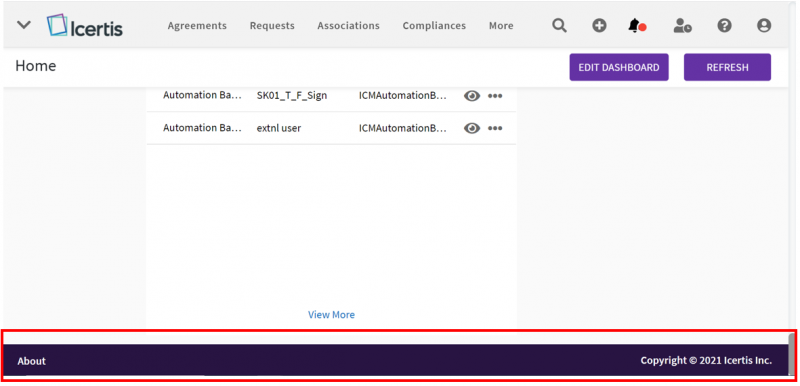Click Automation Ba… in extnl user row
800x386 pixels.
point(203,128)
